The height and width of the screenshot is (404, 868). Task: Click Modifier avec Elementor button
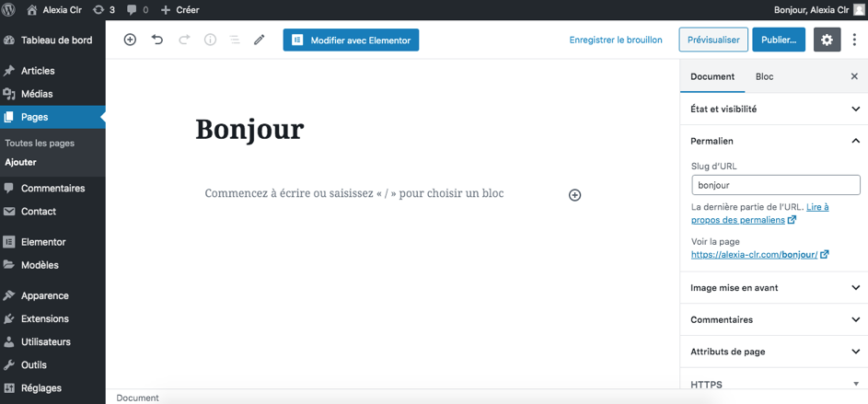click(x=351, y=40)
